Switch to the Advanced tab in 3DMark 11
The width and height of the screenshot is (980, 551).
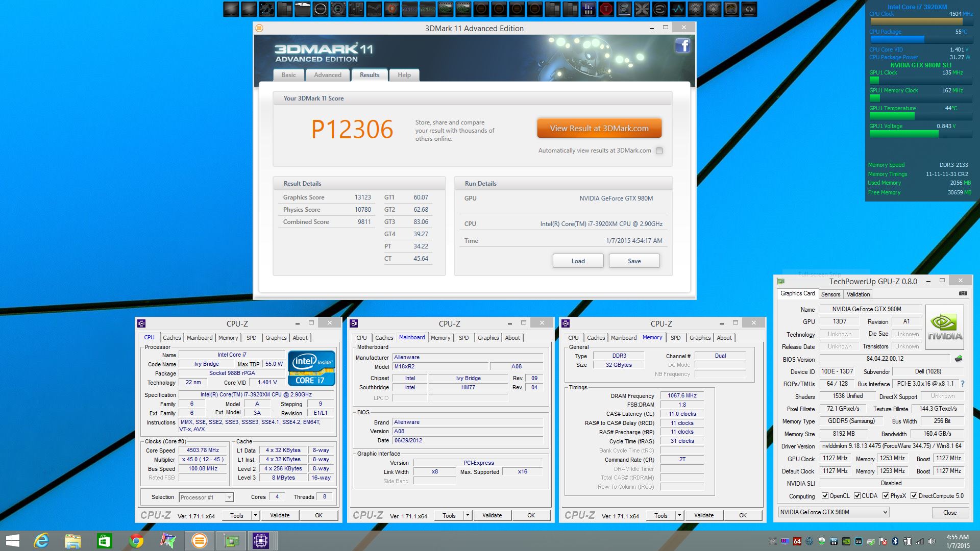[328, 75]
